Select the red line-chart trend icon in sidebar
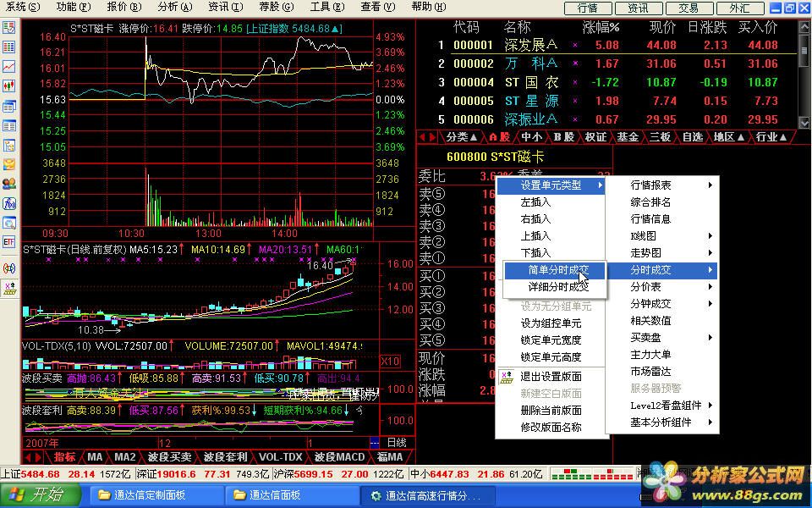 tap(8, 66)
